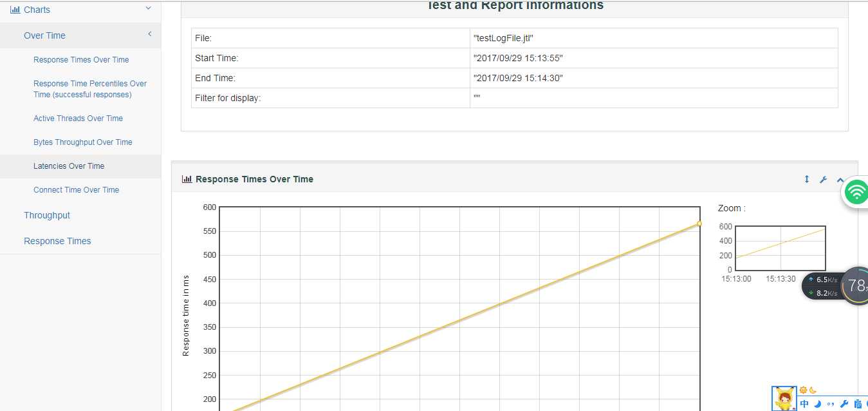This screenshot has width=868, height=411.
Task: Click the Zoom overview mini chart
Action: coord(780,248)
